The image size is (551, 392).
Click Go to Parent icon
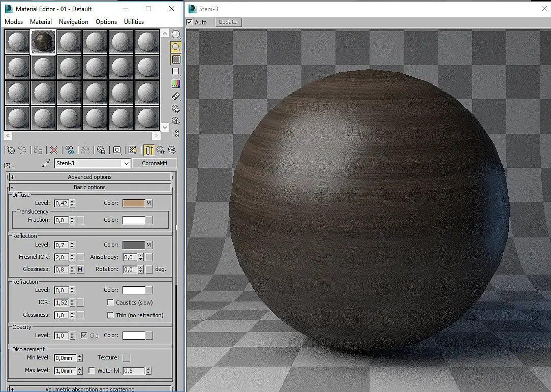pos(161,150)
